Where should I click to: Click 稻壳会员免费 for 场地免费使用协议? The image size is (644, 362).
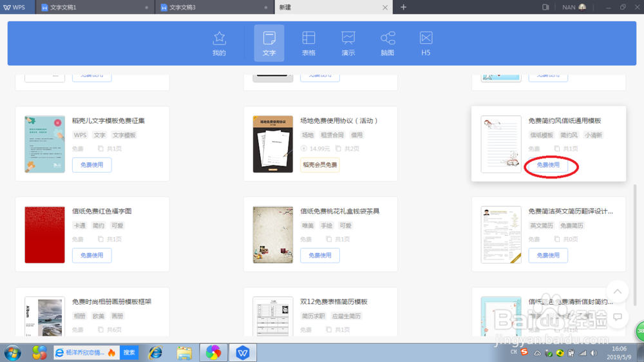pyautogui.click(x=320, y=165)
